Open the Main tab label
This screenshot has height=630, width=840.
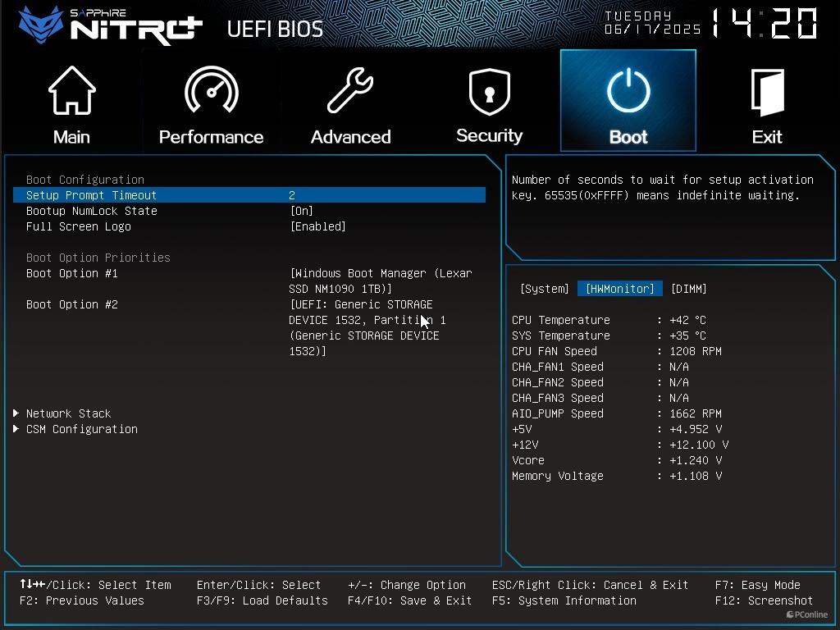[72, 137]
